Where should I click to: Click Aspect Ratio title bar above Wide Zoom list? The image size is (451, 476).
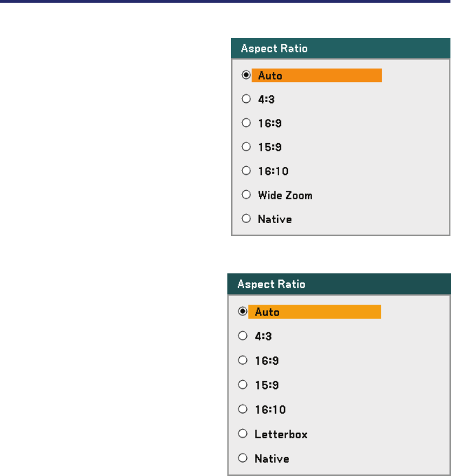[x=340, y=48]
